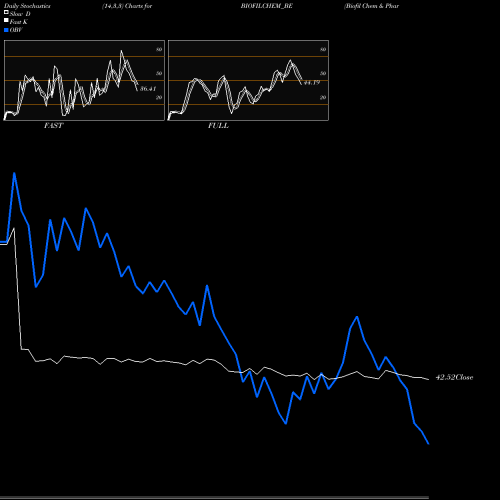Click the 'Slow D' legend label
Viewport: 500px width, 500px height.
tap(20, 14)
